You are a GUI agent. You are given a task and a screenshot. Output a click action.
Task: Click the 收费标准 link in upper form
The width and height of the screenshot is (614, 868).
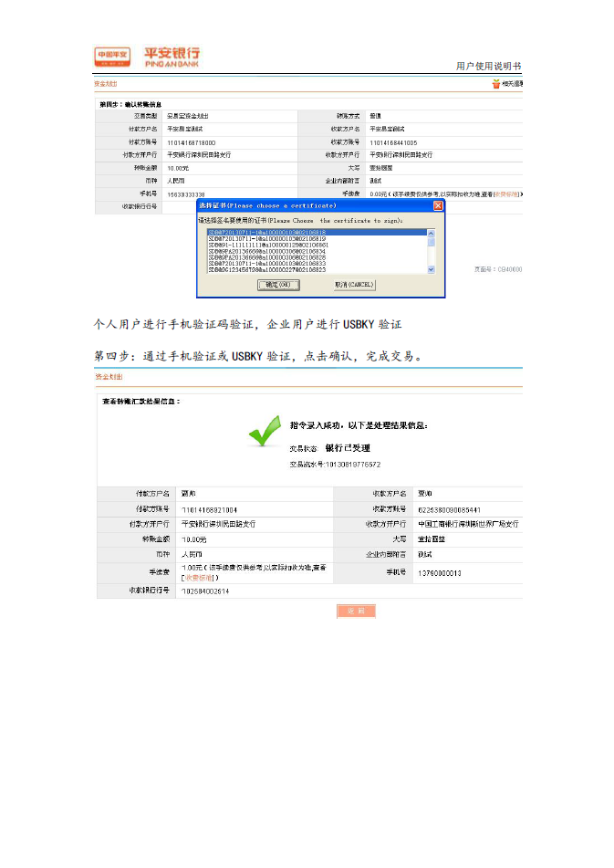(506, 194)
